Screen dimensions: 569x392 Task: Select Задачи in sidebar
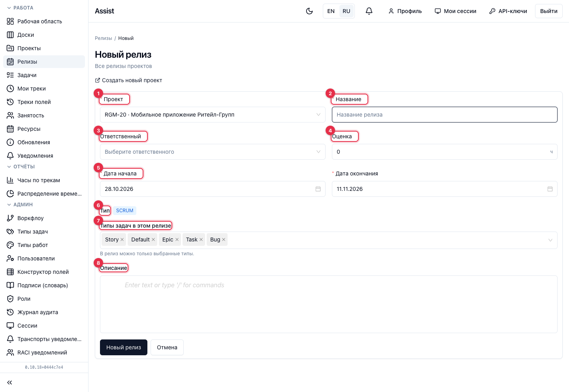pyautogui.click(x=44, y=75)
